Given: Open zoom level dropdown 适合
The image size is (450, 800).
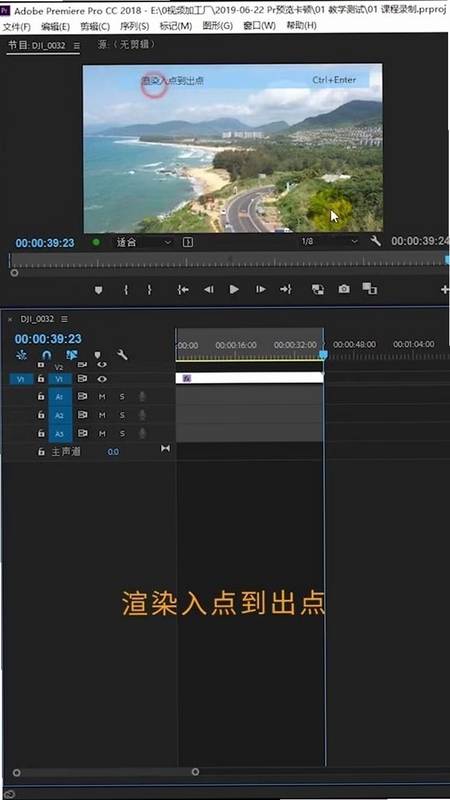Looking at the screenshot, I should coord(143,242).
